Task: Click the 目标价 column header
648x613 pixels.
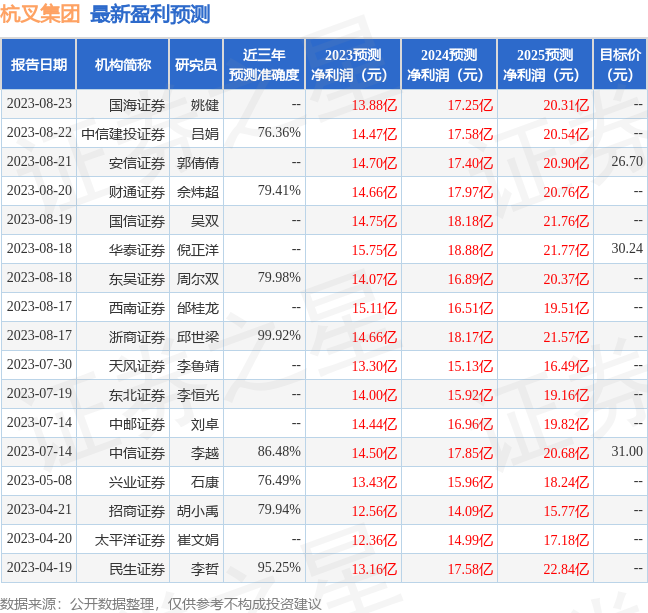Action: coord(620,64)
